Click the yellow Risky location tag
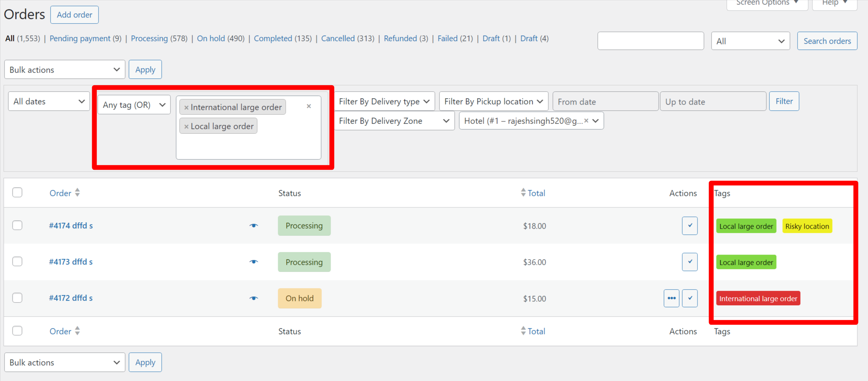The height and width of the screenshot is (381, 868). pyautogui.click(x=807, y=226)
